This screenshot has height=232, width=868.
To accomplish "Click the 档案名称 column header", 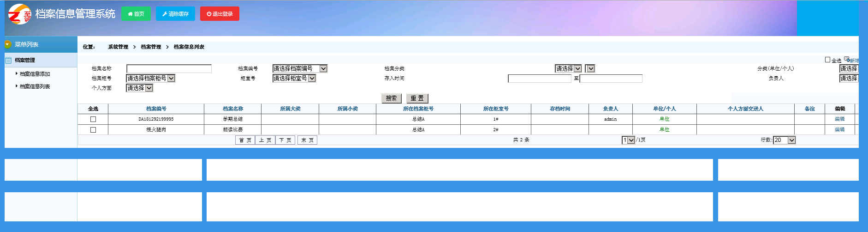I will (x=232, y=109).
